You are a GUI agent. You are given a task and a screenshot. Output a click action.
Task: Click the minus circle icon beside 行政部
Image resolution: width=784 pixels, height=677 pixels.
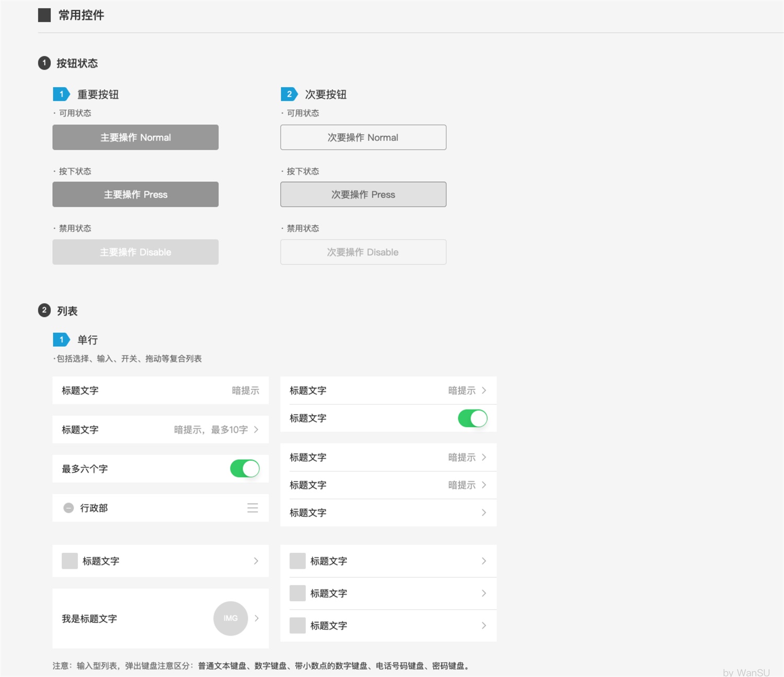(68, 508)
